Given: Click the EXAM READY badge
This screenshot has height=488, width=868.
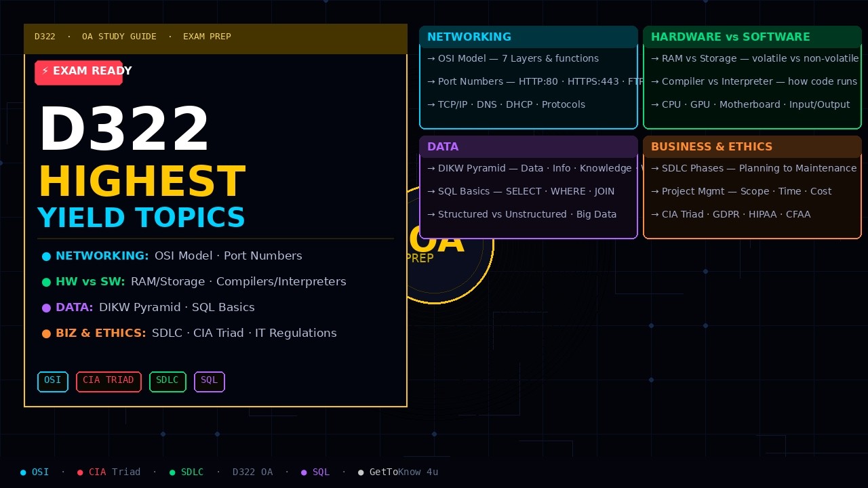Looking at the screenshot, I should pos(79,73).
